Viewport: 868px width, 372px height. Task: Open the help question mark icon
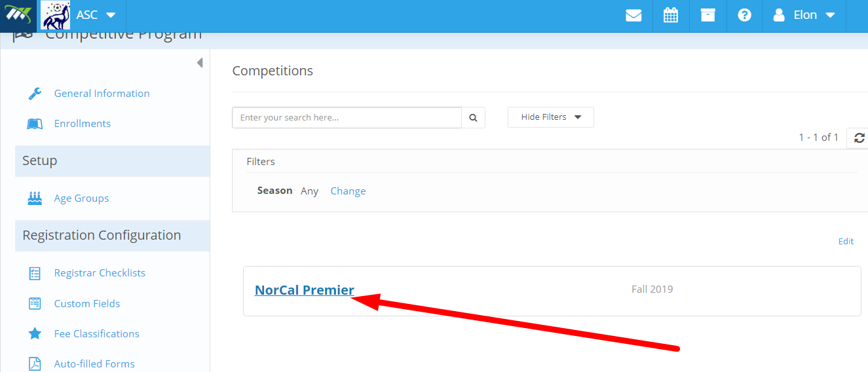tap(744, 15)
